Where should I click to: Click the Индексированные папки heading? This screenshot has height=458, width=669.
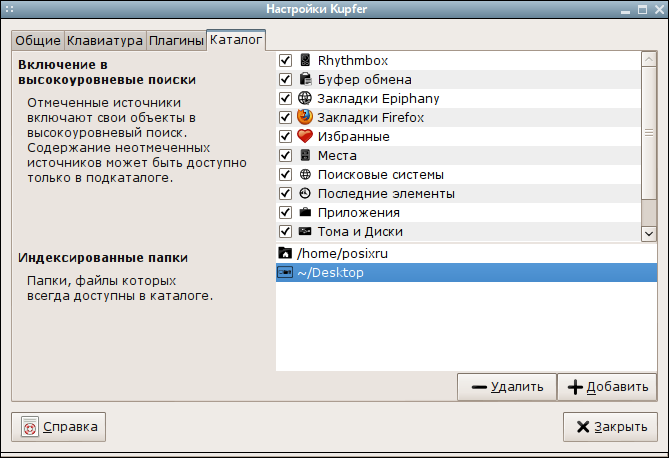point(103,258)
